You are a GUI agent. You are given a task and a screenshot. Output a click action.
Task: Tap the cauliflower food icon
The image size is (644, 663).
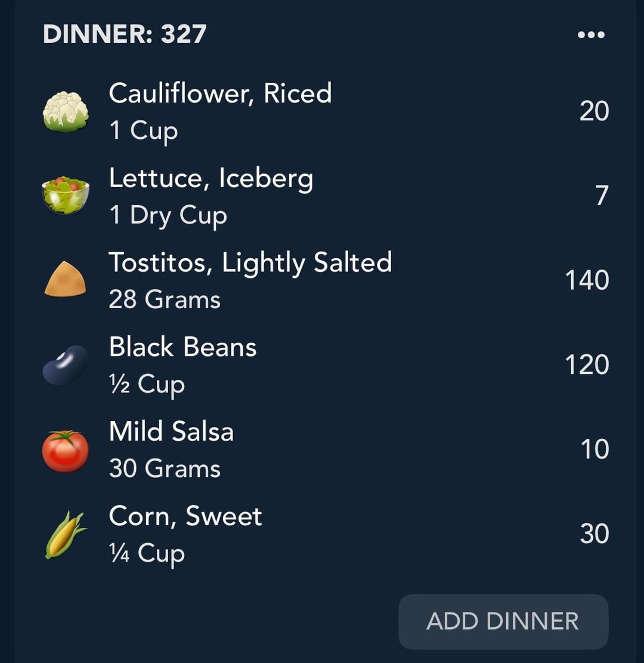coord(66,111)
